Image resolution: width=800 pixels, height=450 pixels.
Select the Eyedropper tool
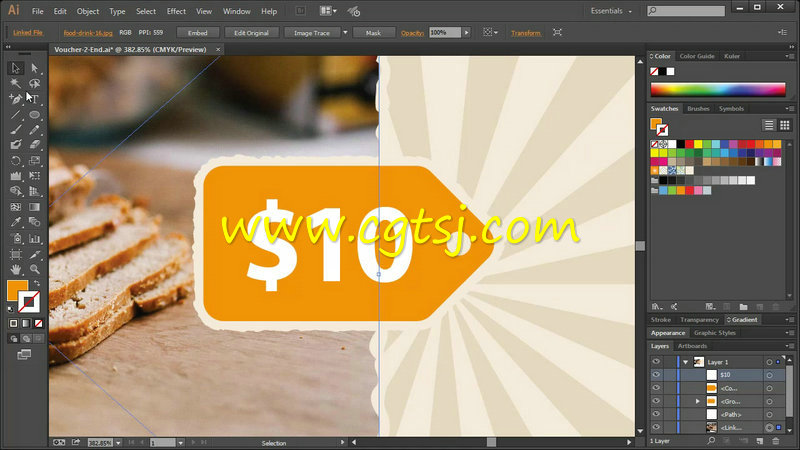click(x=16, y=222)
